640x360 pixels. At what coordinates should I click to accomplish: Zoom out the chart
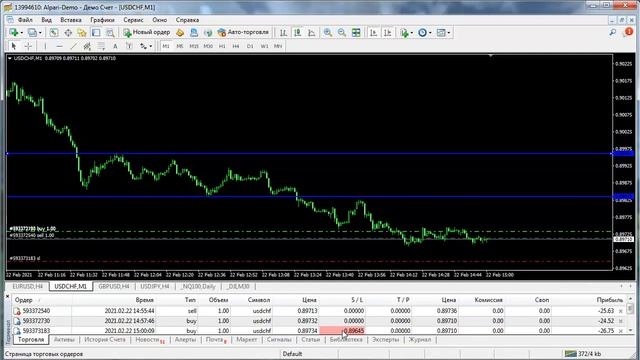[x=342, y=32]
